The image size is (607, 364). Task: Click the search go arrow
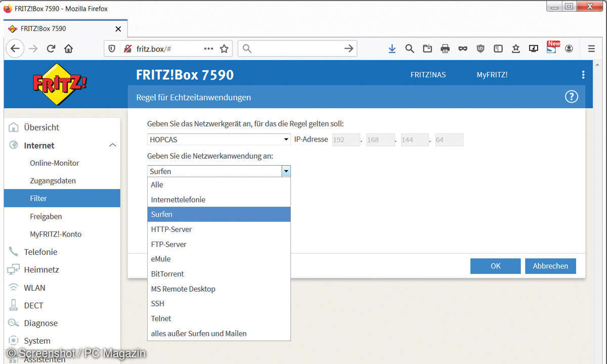[349, 49]
